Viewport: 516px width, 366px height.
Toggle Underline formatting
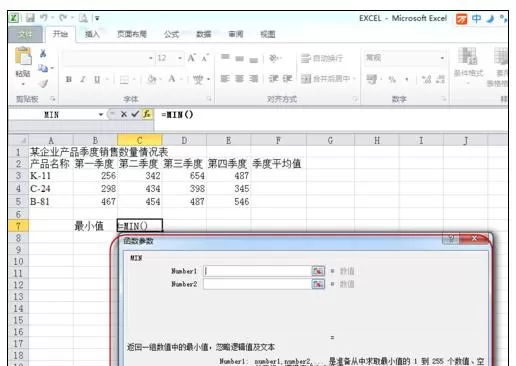(97, 79)
